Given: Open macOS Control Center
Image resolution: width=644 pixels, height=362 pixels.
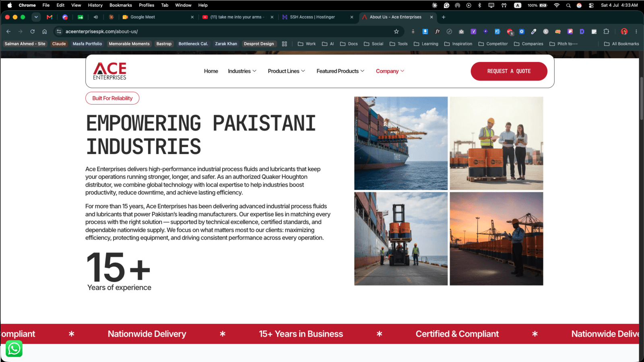Looking at the screenshot, I should point(591,5).
